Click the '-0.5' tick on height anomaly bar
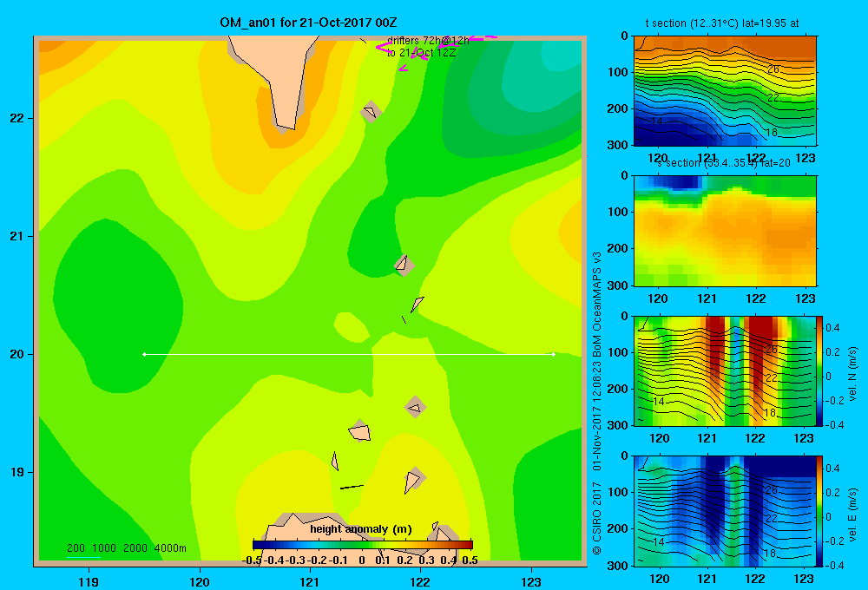Screen dimensions: 868x590 coord(252,560)
